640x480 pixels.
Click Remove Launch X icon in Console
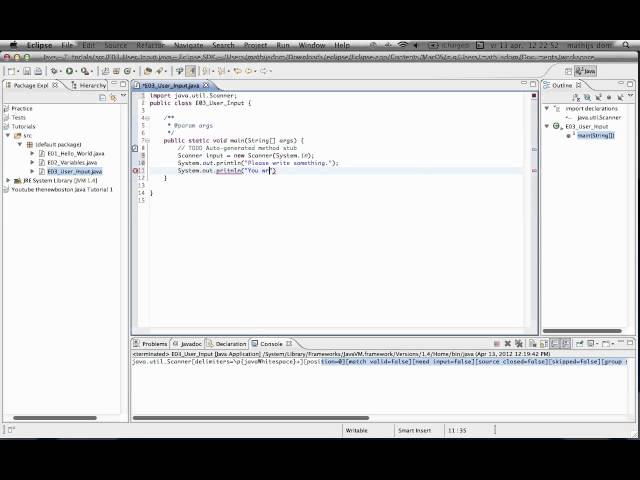pos(508,344)
